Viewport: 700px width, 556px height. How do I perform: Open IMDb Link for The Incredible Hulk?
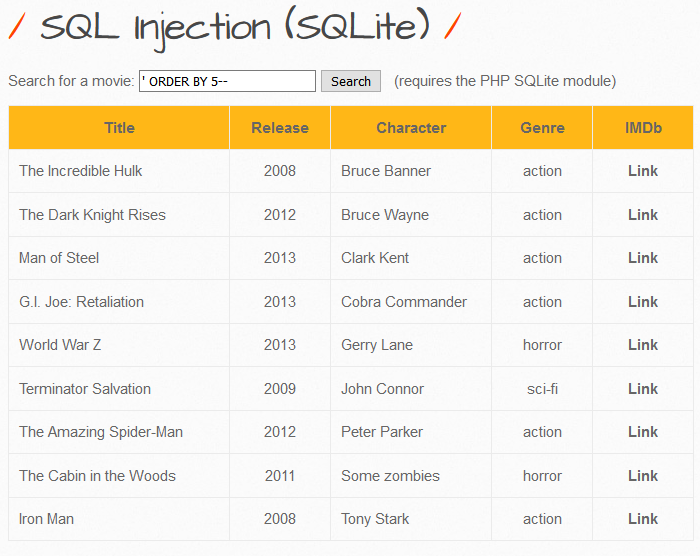point(643,171)
